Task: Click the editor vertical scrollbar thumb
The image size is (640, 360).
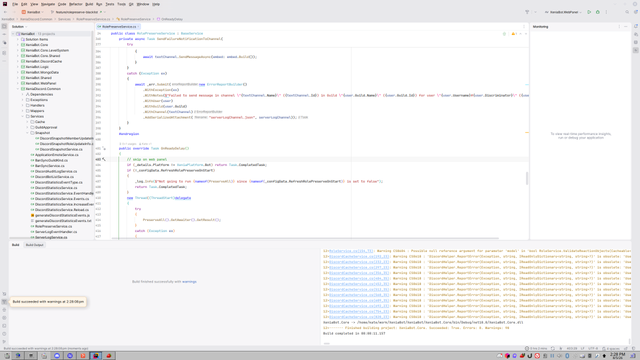Action: (x=527, y=178)
